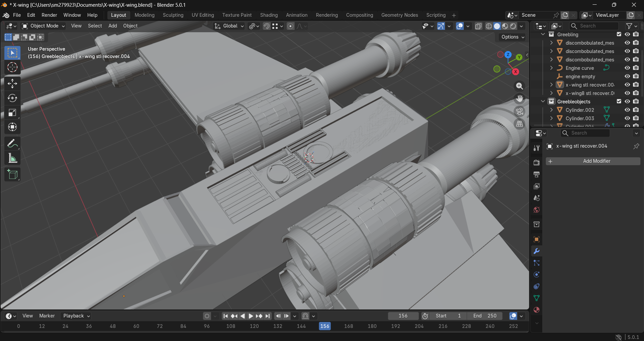Viewport: 644px width, 341px height.
Task: Open the viewport shading options dropdown
Action: coord(521,26)
